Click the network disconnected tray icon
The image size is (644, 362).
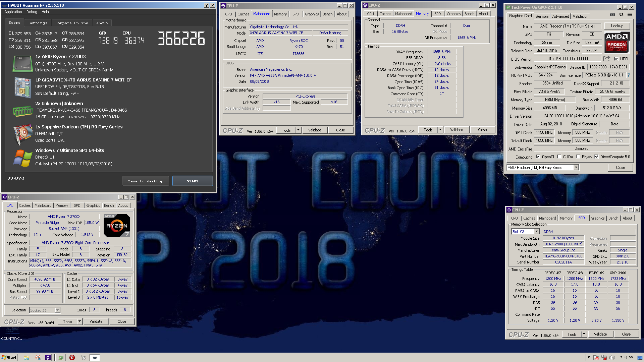pyautogui.click(x=604, y=358)
